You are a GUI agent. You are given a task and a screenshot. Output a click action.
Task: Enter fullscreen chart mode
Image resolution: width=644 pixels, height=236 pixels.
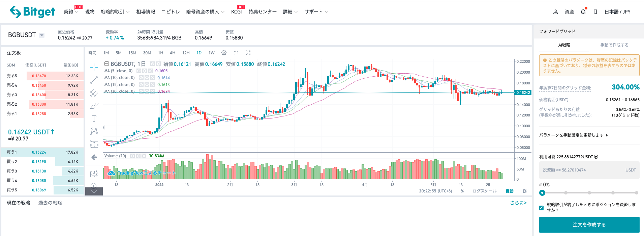248,53
